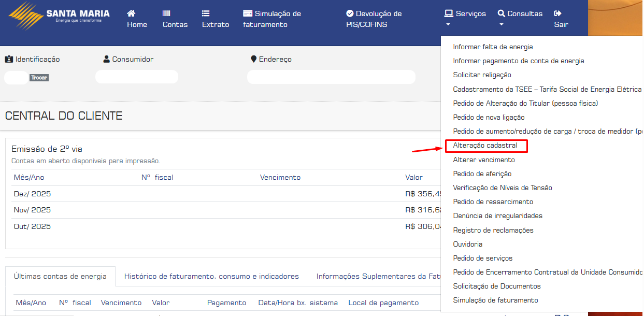Click the Sair logout icon
Screen dimensions: 644x316
click(x=557, y=13)
